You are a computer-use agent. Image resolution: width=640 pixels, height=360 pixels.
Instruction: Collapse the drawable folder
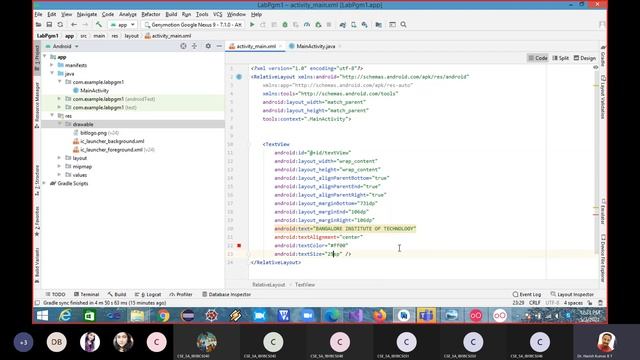click(x=60, y=124)
